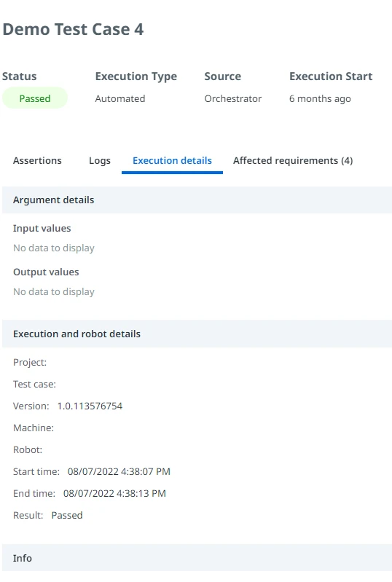Click the Start time value

point(119,472)
